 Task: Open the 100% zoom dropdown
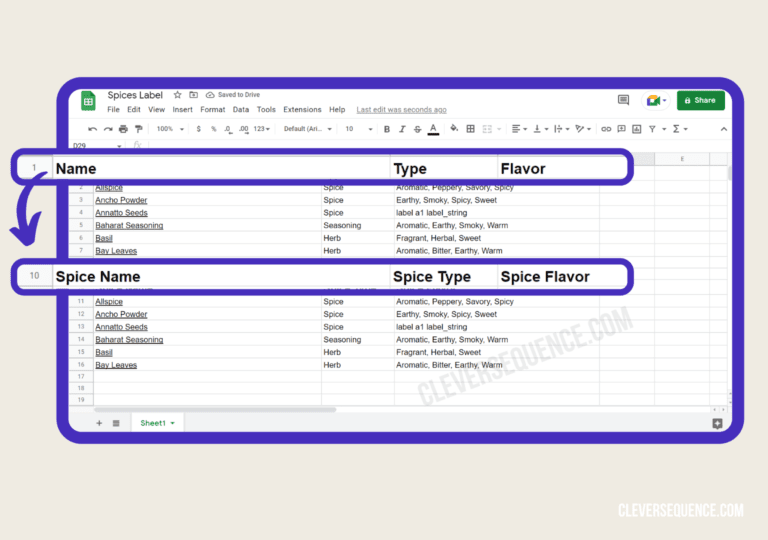pyautogui.click(x=170, y=129)
